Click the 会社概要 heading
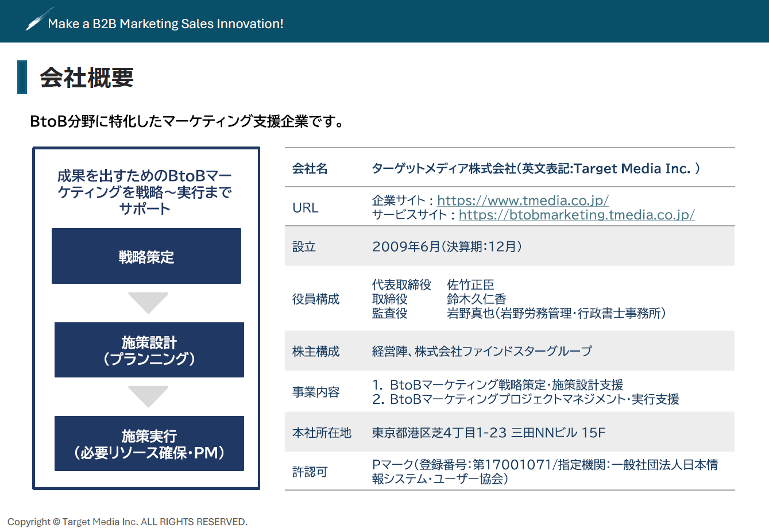 (86, 76)
